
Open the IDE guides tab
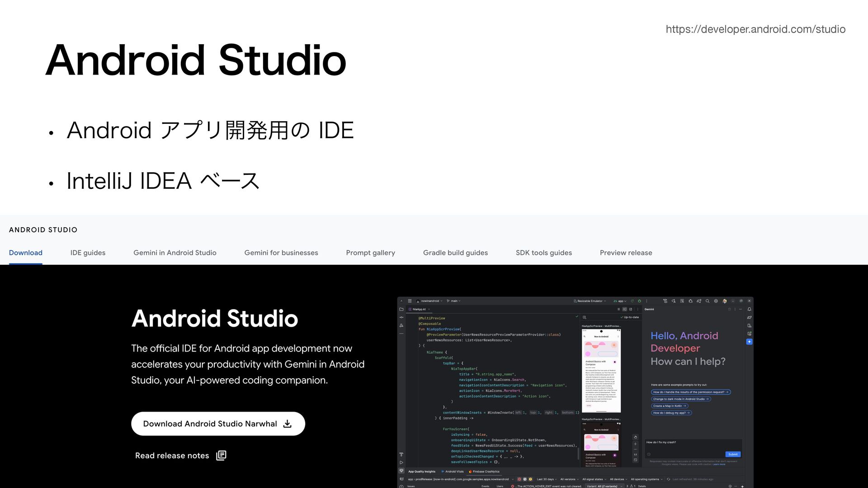[x=88, y=253]
